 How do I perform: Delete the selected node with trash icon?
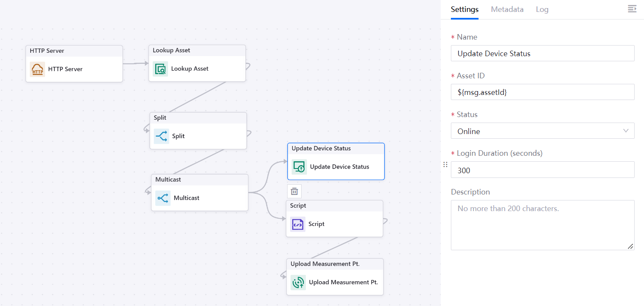coord(294,192)
